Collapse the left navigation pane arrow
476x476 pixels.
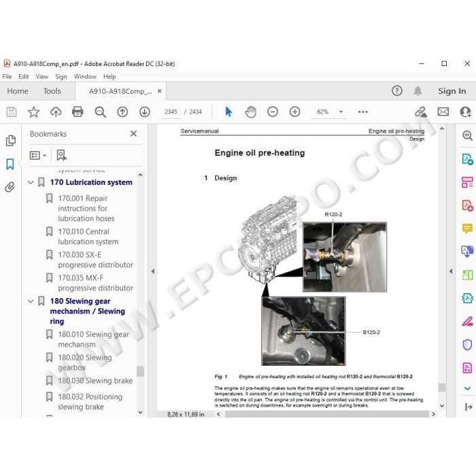tap(153, 271)
